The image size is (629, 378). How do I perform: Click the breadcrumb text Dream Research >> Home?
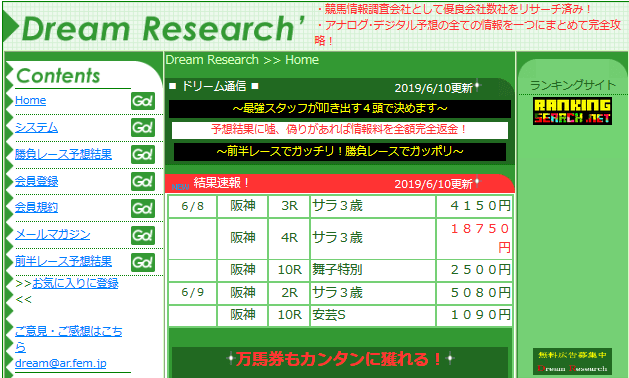click(242, 60)
